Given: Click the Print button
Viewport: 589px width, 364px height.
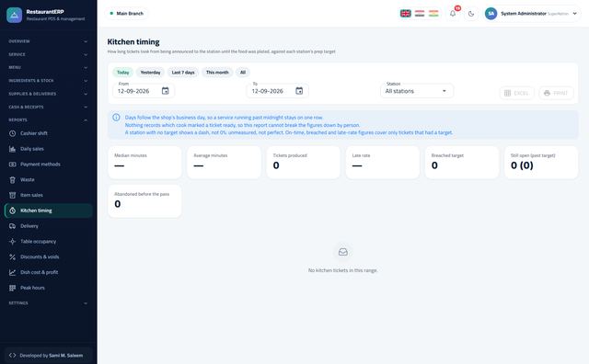Looking at the screenshot, I should point(556,93).
